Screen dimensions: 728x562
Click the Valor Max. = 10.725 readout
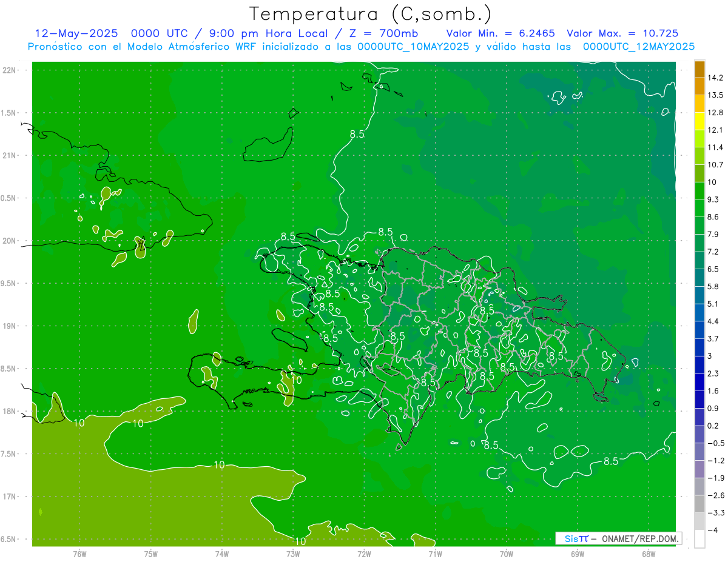pos(622,33)
